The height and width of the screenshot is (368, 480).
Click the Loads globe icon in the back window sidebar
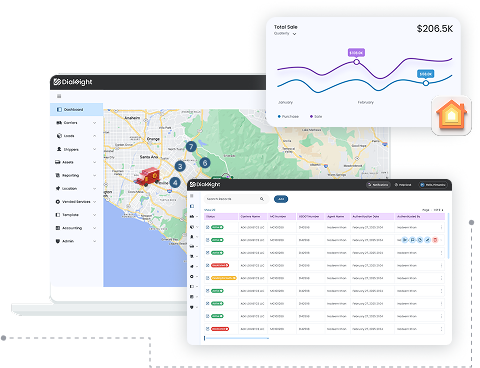tap(59, 136)
